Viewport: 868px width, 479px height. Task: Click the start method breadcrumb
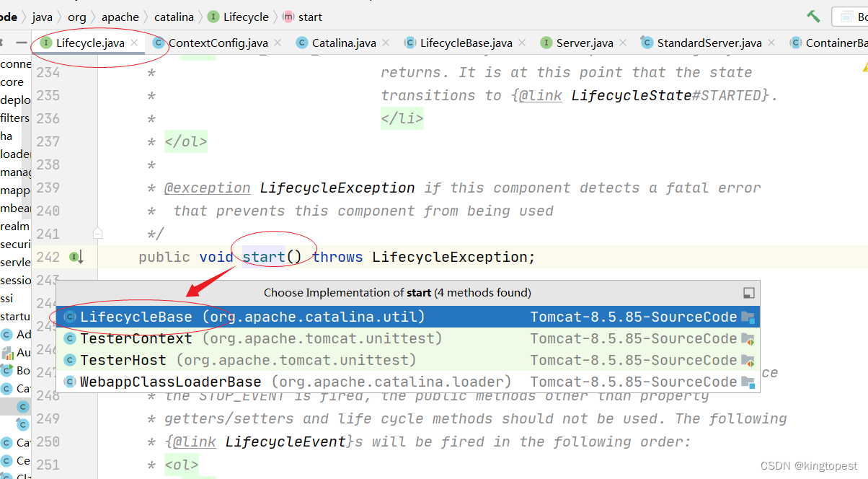[x=303, y=17]
